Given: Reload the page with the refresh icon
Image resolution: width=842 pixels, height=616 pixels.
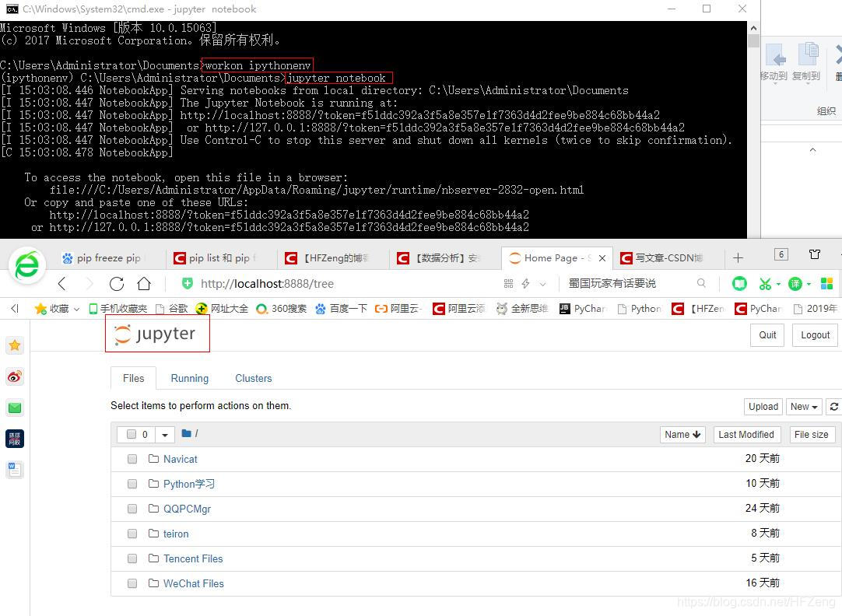Looking at the screenshot, I should tap(117, 284).
